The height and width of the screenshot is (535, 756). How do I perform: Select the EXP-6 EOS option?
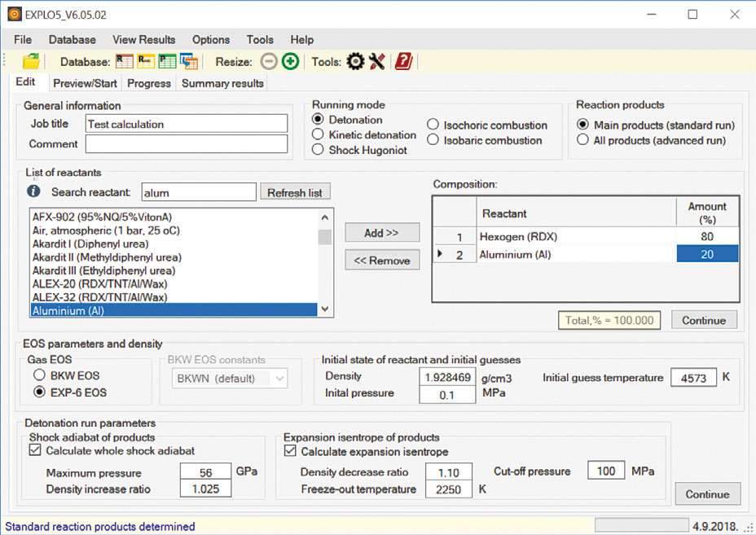(x=39, y=392)
